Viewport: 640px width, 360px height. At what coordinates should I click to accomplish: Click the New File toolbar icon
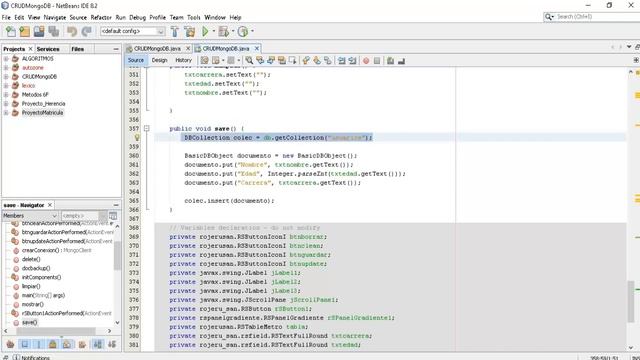pos(11,31)
